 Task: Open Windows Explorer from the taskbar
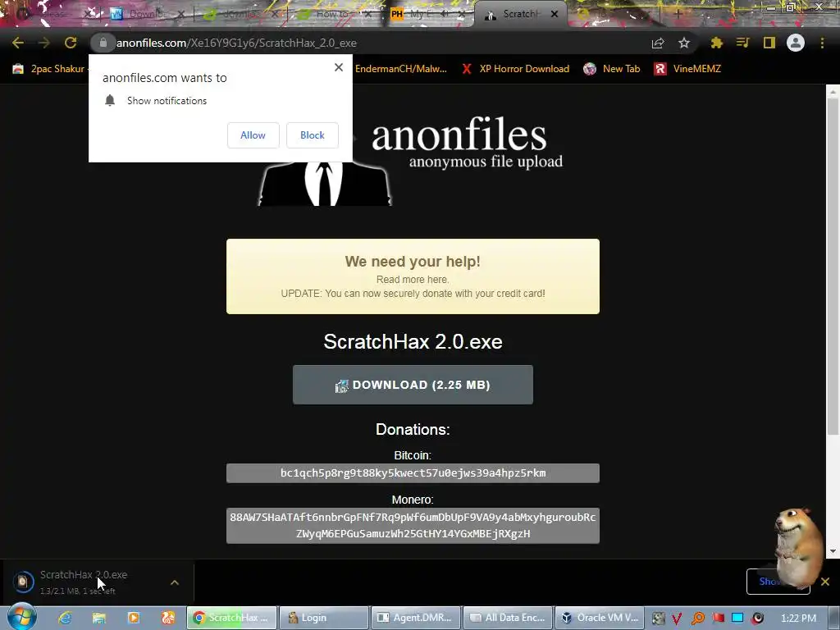(x=99, y=618)
